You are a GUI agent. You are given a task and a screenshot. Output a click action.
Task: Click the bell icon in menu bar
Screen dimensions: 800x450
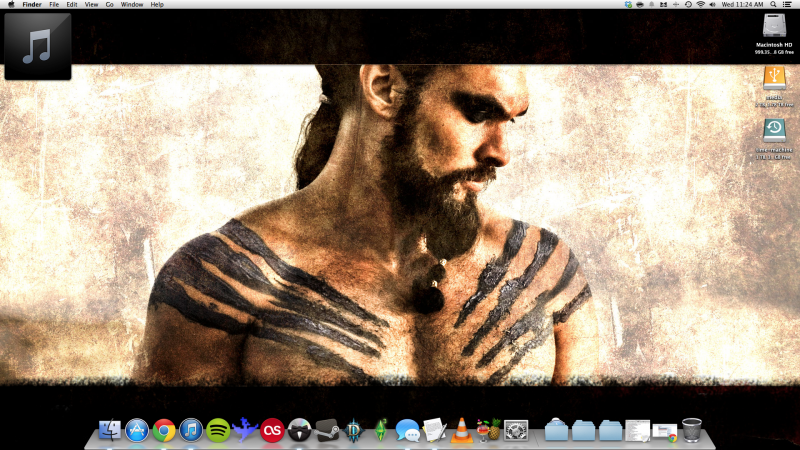pos(652,5)
